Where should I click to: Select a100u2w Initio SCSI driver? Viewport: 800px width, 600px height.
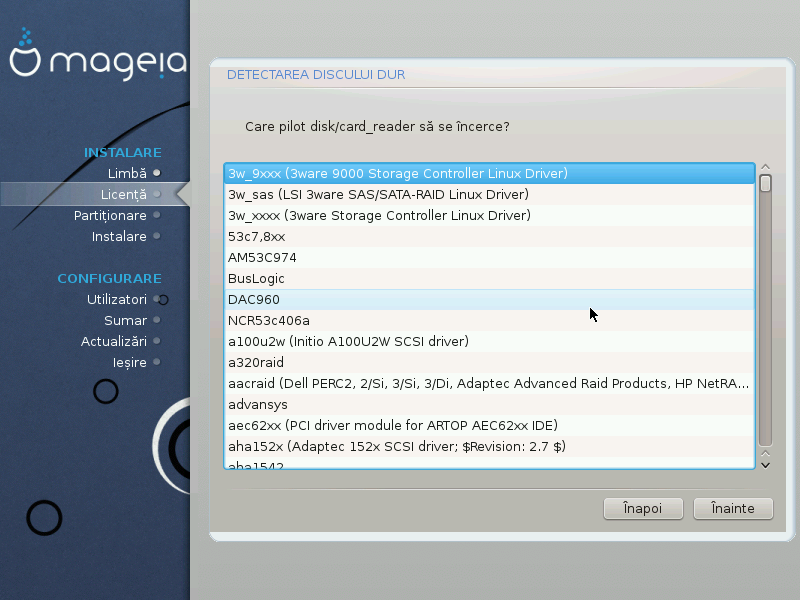point(489,341)
